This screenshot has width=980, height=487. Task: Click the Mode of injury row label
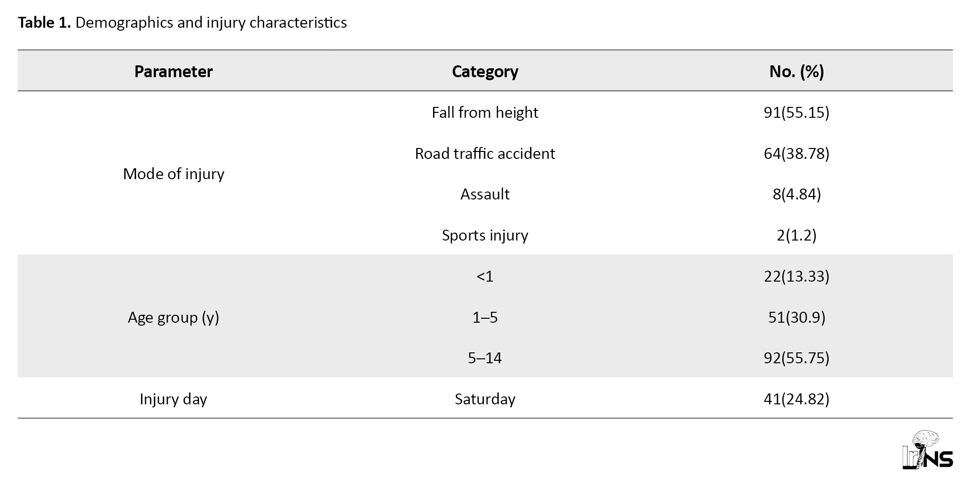[x=173, y=174]
